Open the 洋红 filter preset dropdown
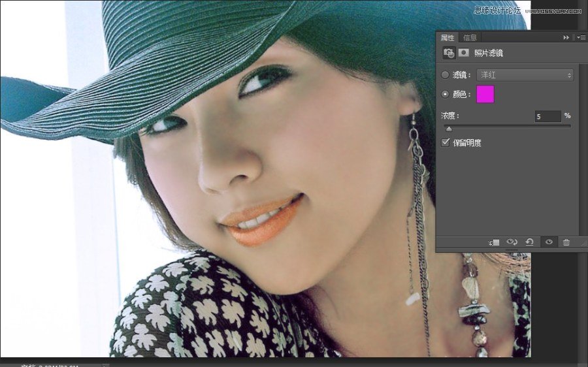Screen dimensions: 588x367 point(525,75)
